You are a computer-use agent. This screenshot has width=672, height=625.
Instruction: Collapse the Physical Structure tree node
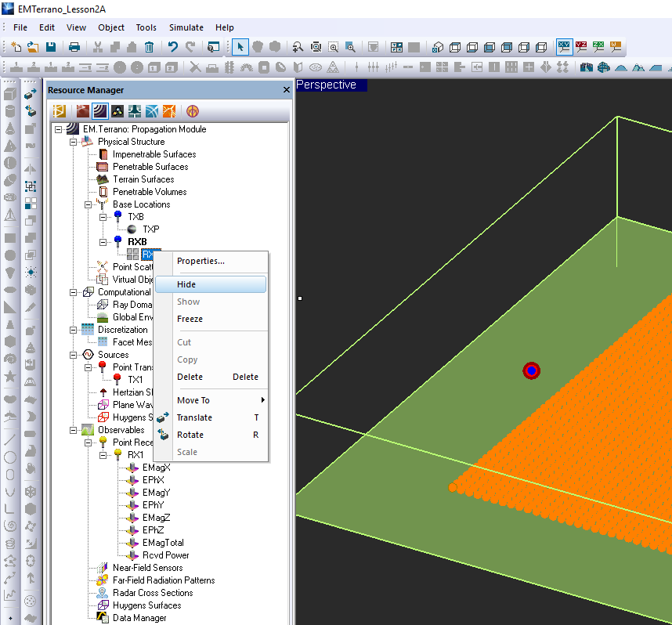pos(74,142)
